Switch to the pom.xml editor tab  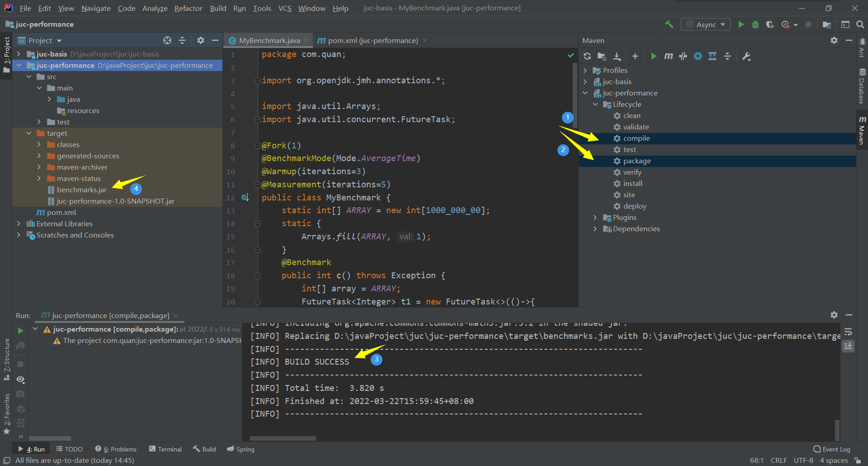373,40
